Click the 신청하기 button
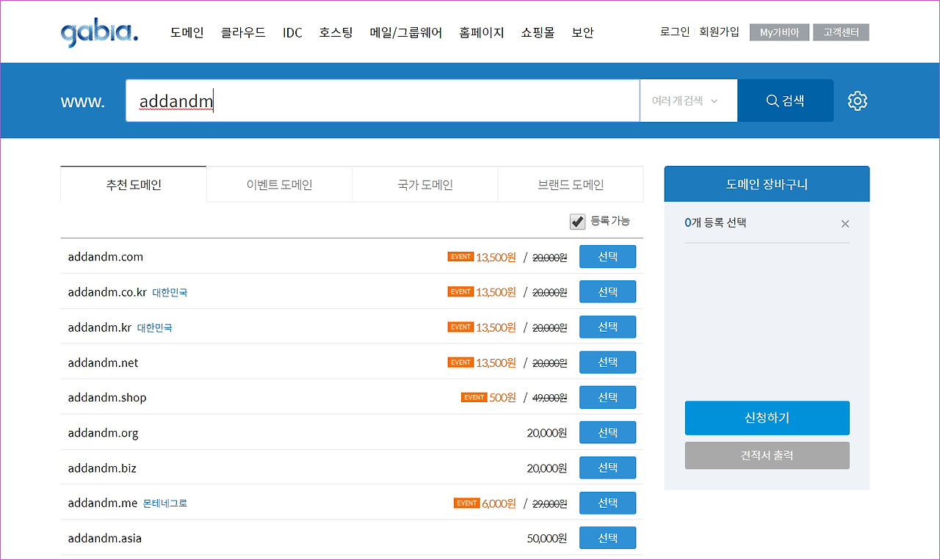This screenshot has width=940, height=560. click(x=767, y=418)
